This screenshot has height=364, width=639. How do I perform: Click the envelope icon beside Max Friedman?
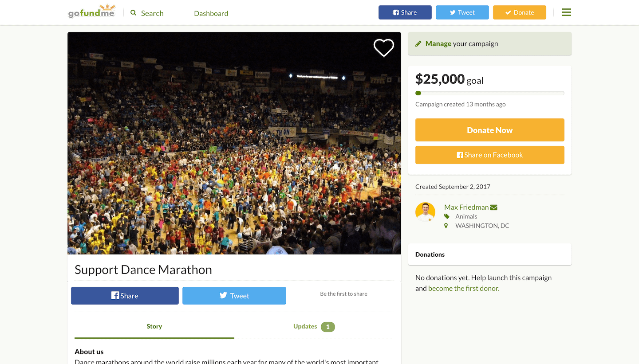tap(493, 207)
